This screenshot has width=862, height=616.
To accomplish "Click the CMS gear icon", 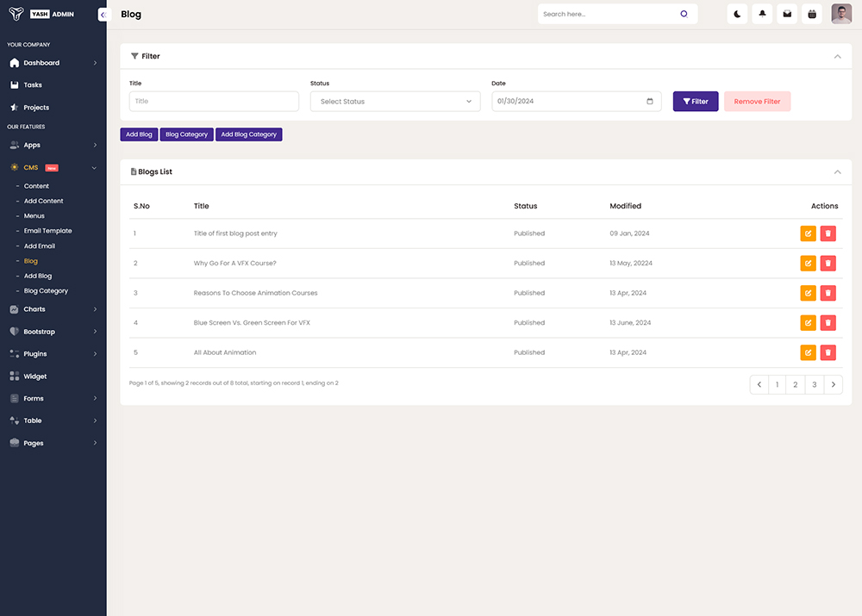I will [x=15, y=167].
